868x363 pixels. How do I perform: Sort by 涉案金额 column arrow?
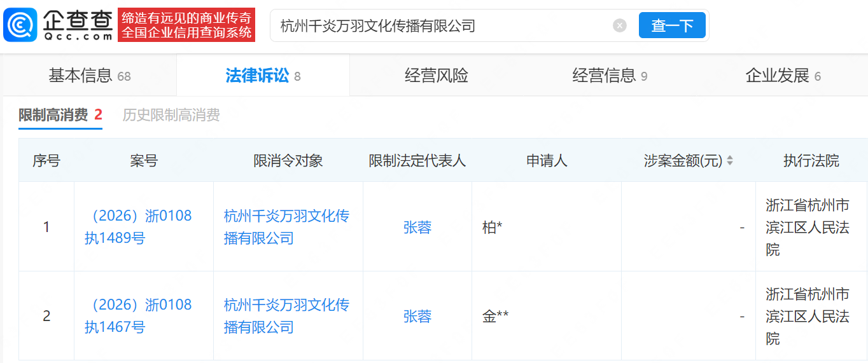pyautogui.click(x=729, y=161)
